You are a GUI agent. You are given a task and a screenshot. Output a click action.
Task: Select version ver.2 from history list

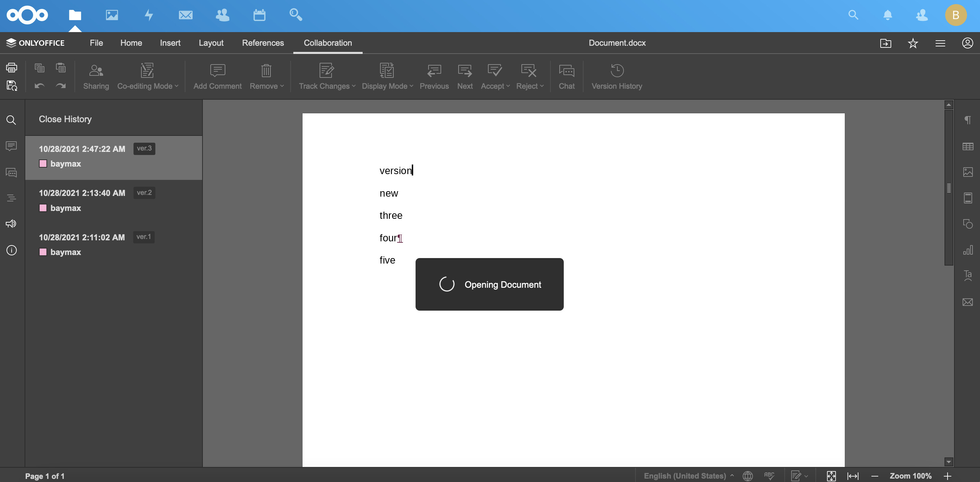coord(113,200)
